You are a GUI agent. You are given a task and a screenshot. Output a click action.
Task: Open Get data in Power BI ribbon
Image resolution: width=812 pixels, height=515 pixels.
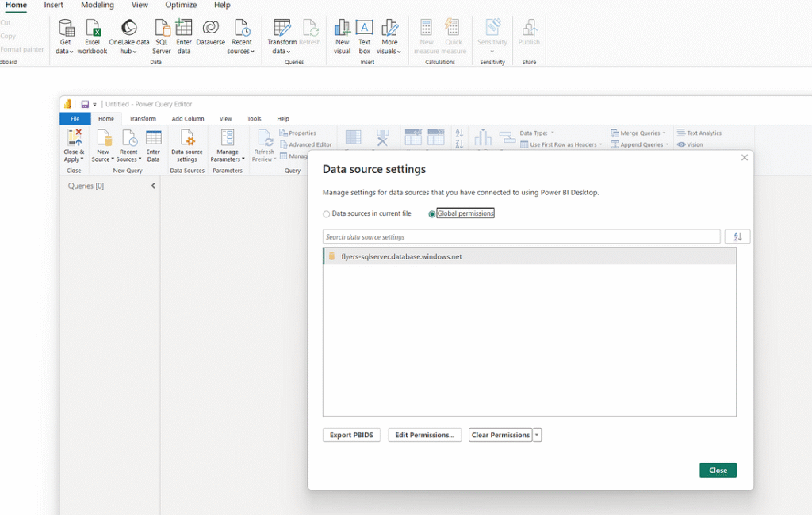65,37
